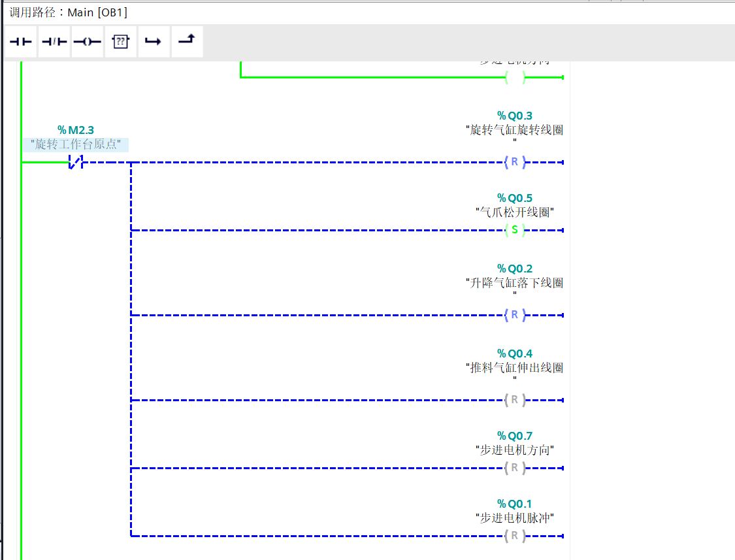Select the M2.3 normally closed contact

tap(76, 162)
